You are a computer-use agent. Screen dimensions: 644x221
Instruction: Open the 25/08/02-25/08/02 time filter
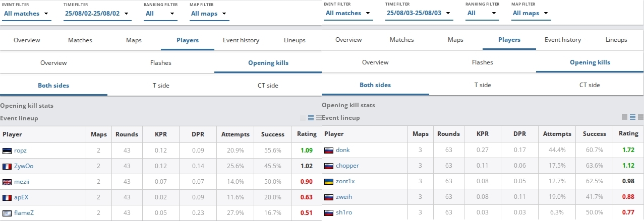click(x=98, y=14)
